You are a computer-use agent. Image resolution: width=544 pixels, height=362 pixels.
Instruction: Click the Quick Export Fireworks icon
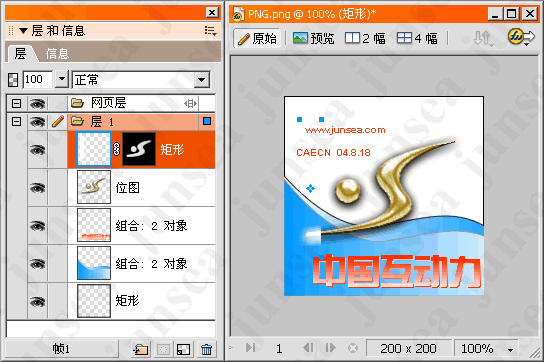point(521,37)
